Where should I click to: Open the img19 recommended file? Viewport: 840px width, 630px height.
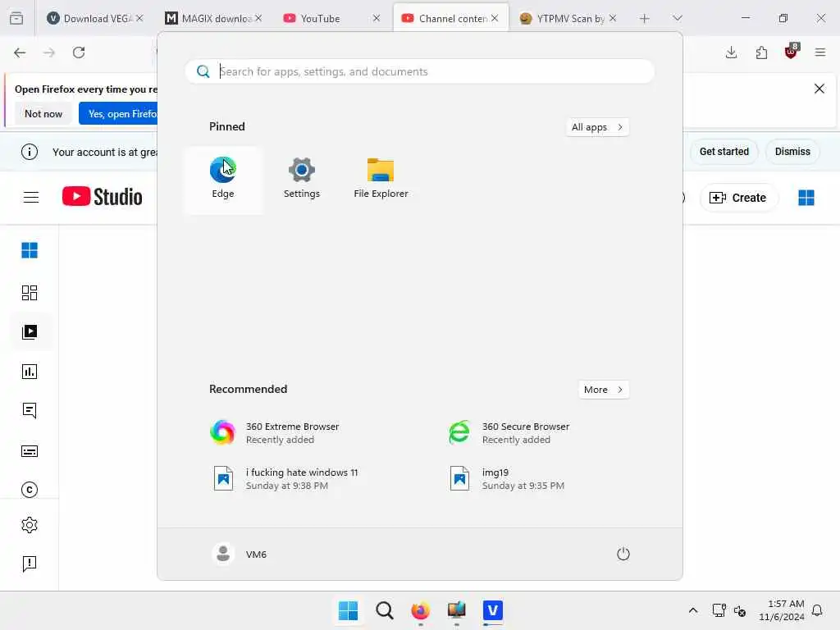pyautogui.click(x=537, y=479)
